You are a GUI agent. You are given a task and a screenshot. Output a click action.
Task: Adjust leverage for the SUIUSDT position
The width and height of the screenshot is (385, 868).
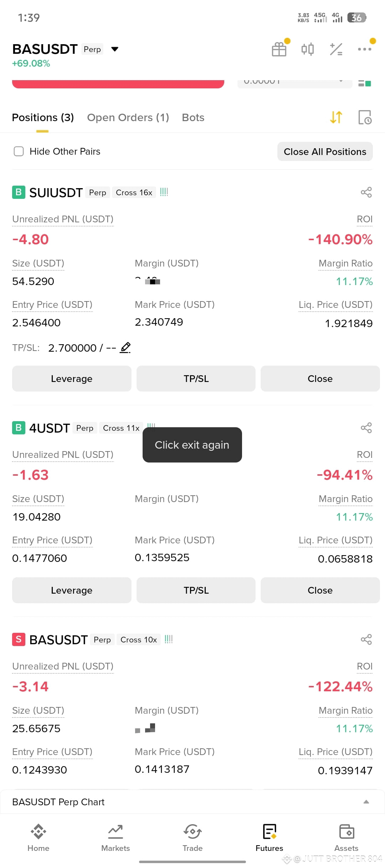(72, 378)
